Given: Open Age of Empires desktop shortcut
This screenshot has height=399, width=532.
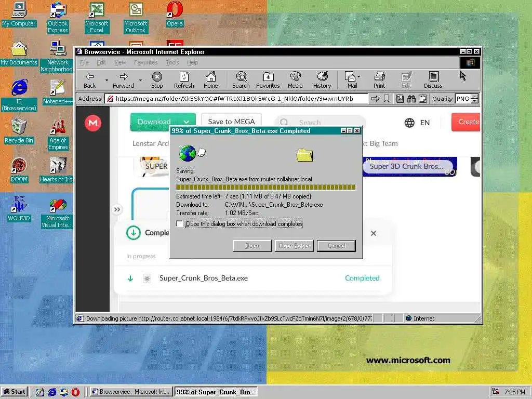Looking at the screenshot, I should click(x=58, y=135).
